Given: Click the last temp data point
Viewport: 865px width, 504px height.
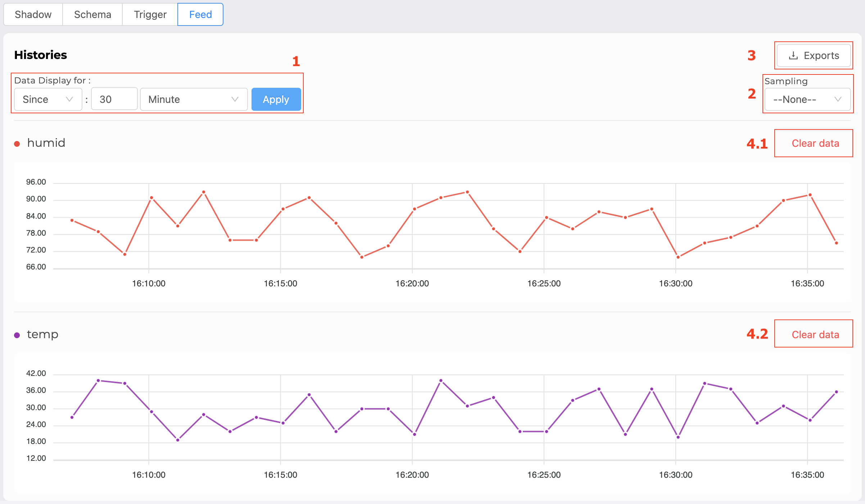Looking at the screenshot, I should point(836,392).
